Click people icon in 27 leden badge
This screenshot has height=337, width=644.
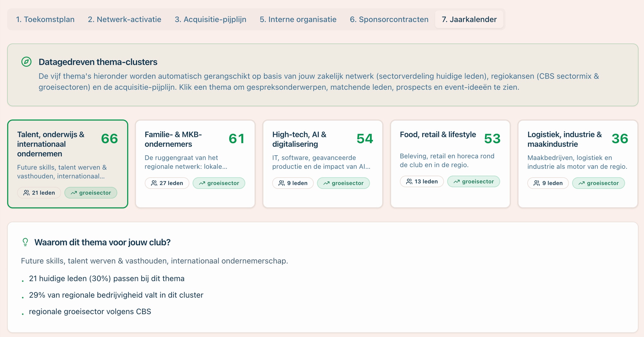pyautogui.click(x=154, y=183)
